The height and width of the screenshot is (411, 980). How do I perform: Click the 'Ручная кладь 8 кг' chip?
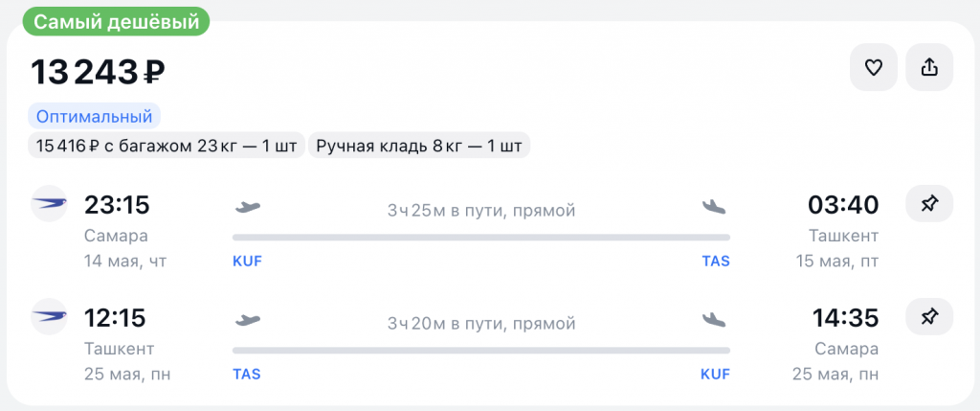pyautogui.click(x=419, y=146)
